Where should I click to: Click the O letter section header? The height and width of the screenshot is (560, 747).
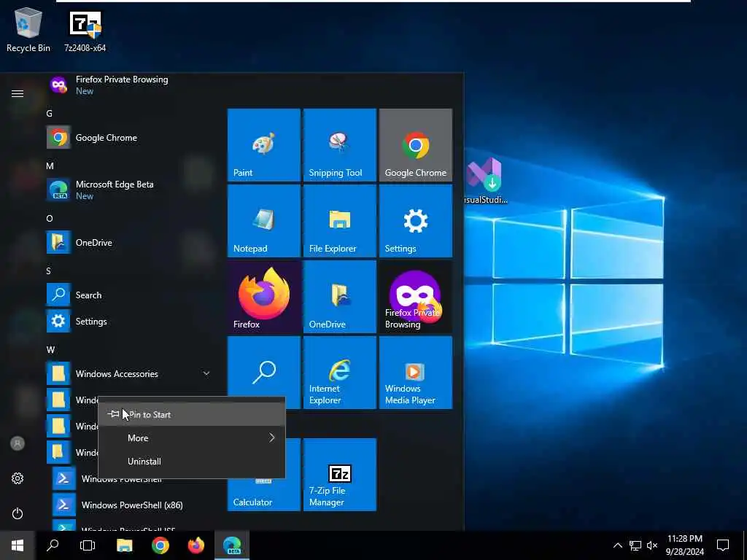(x=49, y=218)
